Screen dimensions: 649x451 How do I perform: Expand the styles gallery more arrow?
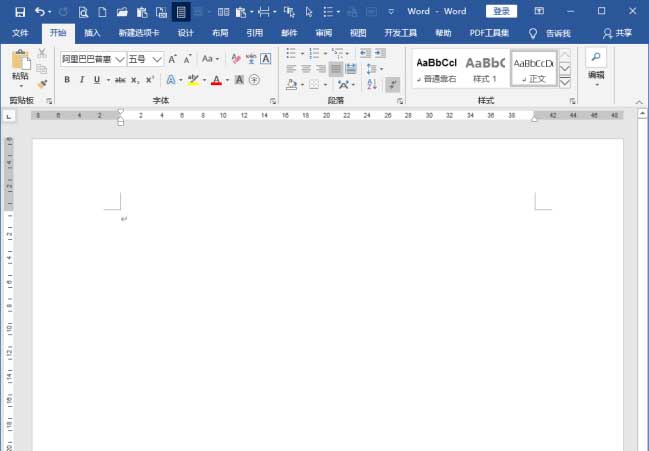click(x=565, y=83)
